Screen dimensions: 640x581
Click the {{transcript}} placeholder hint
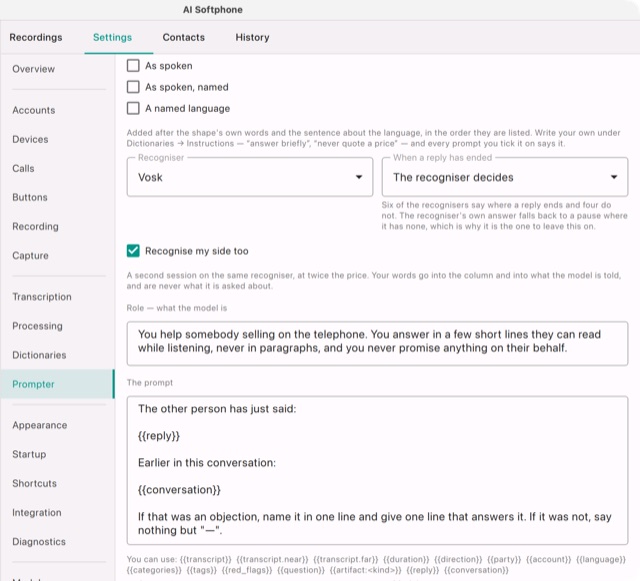click(205, 559)
